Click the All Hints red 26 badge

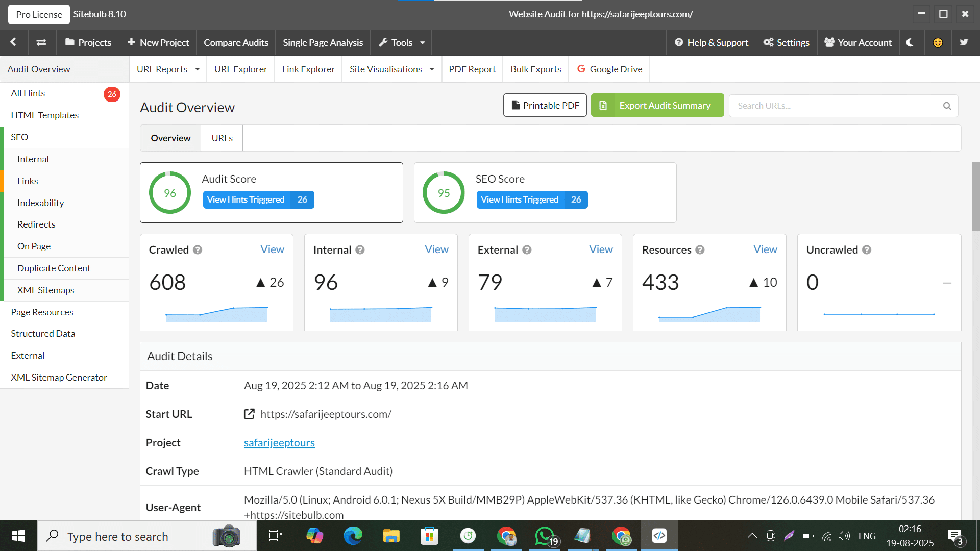pyautogui.click(x=112, y=94)
